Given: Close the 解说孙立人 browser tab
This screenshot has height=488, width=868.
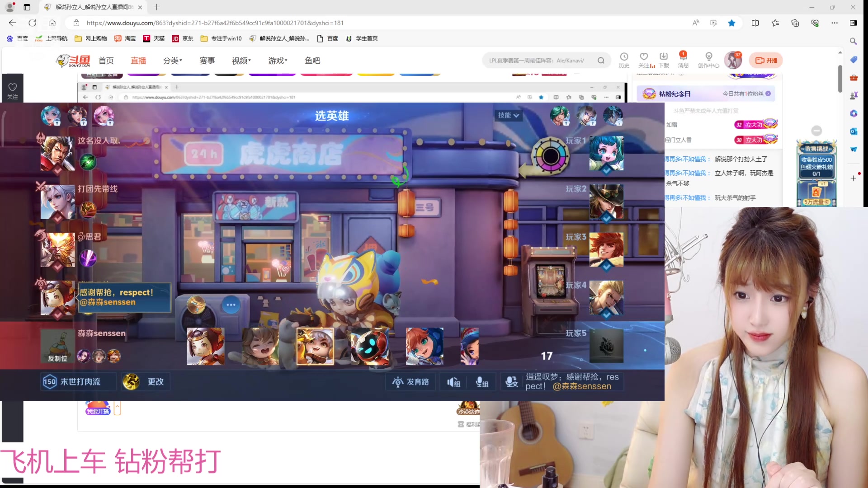Looking at the screenshot, I should coord(140,7).
